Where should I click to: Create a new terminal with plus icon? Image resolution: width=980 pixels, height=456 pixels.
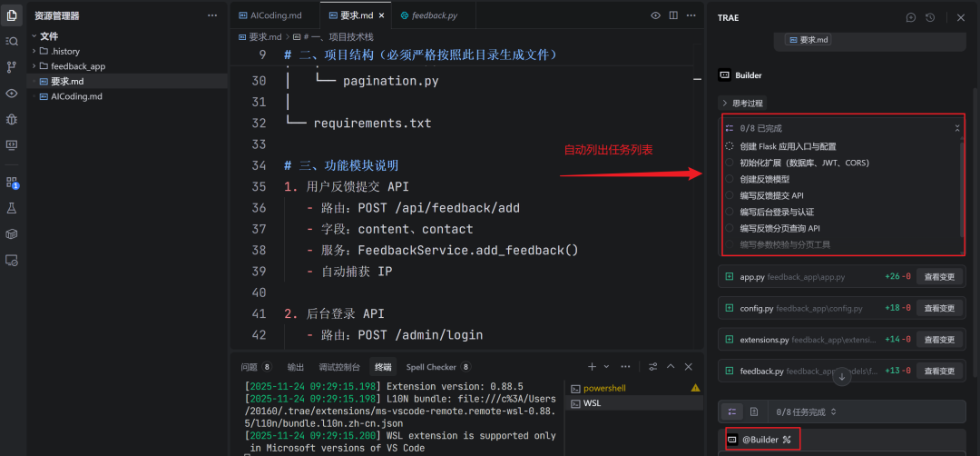pos(592,367)
